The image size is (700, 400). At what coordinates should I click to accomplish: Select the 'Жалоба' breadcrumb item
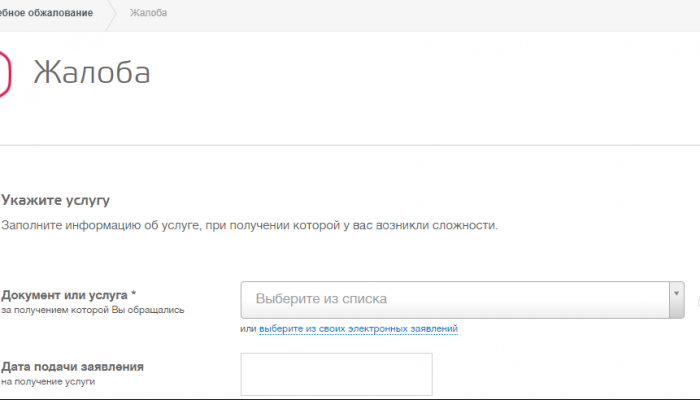pos(148,13)
